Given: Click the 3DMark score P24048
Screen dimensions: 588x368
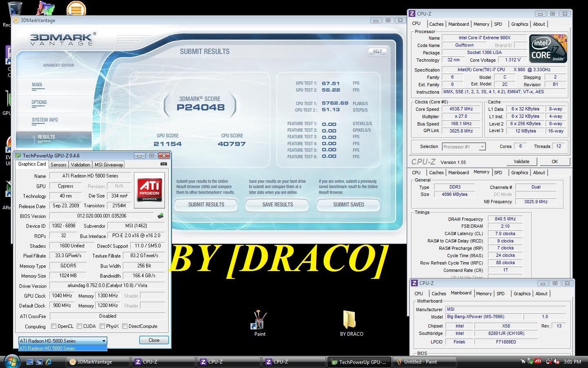Looking at the screenshot, I should pos(200,108).
